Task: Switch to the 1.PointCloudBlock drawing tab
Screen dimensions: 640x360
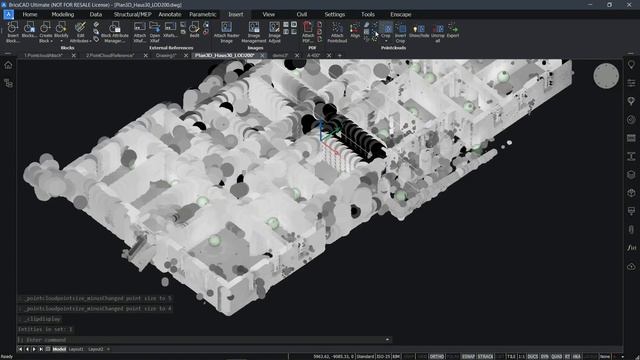Action: [x=43, y=55]
